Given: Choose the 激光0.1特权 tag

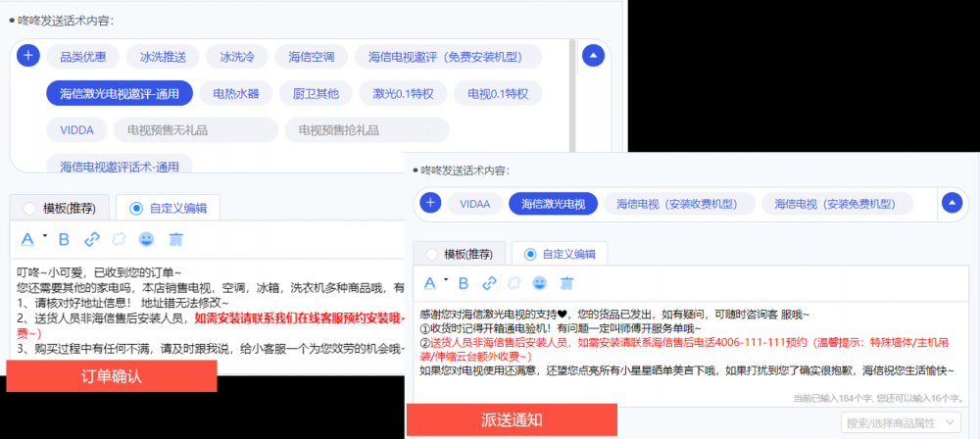Looking at the screenshot, I should 403,94.
